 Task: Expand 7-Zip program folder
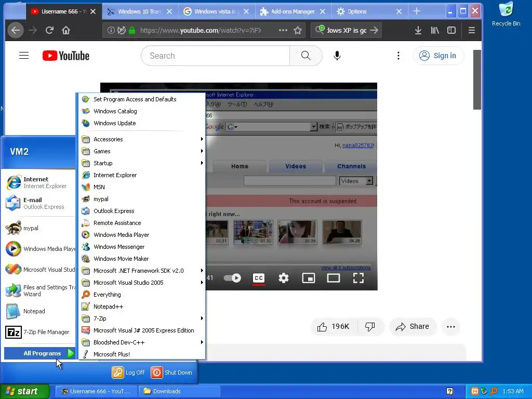142,318
